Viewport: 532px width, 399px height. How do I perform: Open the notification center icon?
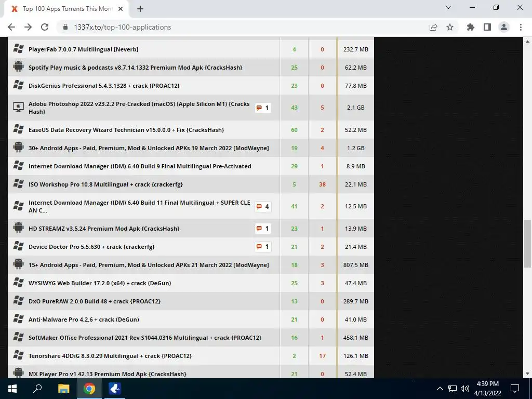[x=515, y=389]
